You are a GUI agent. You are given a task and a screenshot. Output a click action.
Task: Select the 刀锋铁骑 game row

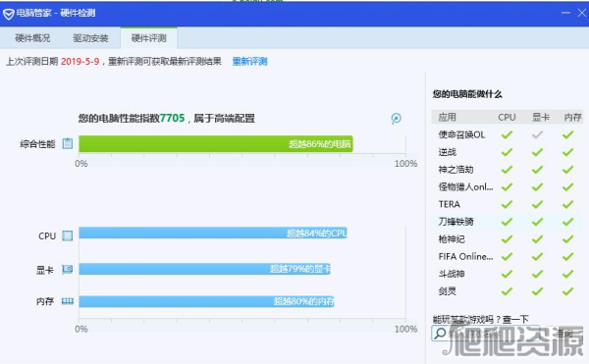[507, 222]
